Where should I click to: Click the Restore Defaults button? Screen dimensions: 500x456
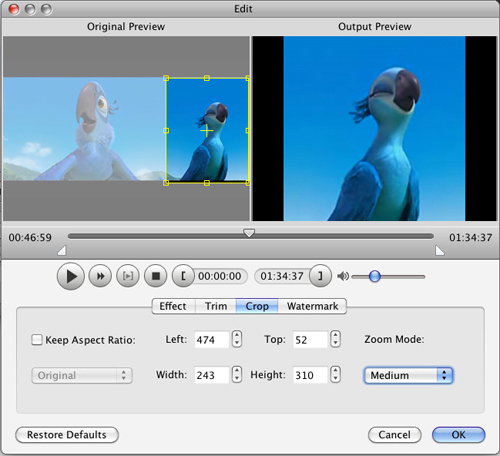pos(67,435)
